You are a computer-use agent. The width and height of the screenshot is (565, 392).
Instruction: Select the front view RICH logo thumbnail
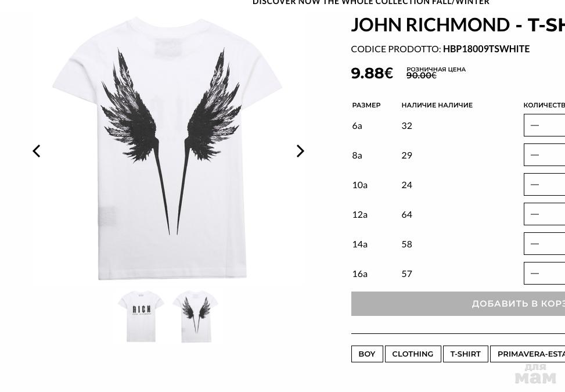[x=141, y=316]
